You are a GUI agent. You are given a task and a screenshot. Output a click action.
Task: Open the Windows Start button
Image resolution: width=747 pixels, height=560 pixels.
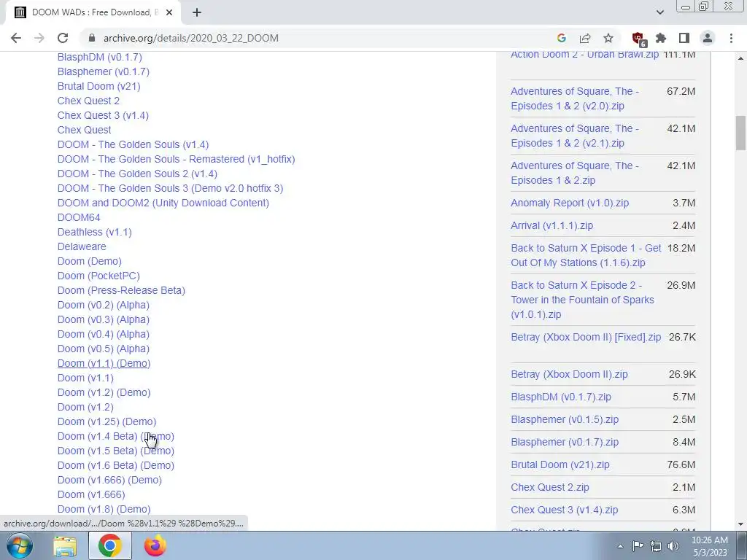[20, 545]
